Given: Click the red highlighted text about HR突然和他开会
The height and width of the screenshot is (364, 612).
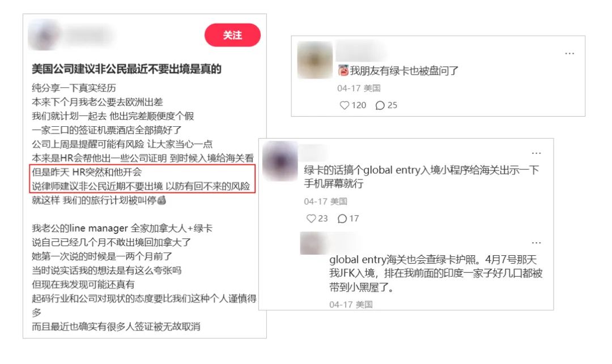Looking at the screenshot, I should pos(142,179).
